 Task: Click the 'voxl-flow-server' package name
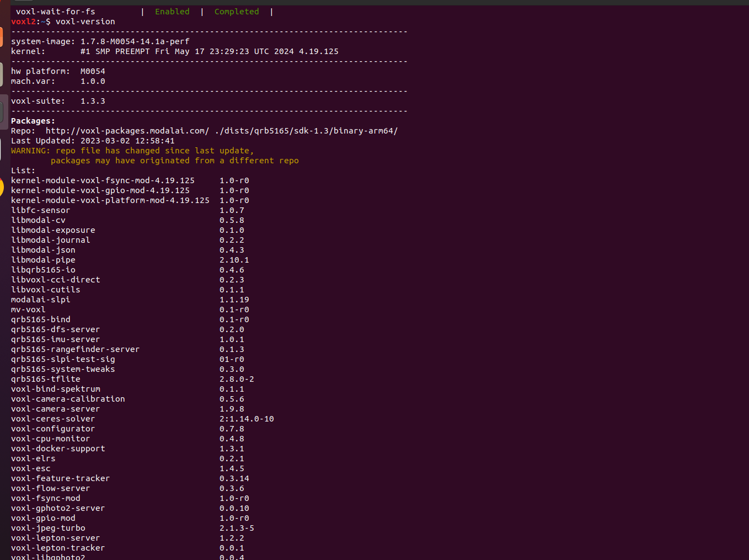(51, 488)
